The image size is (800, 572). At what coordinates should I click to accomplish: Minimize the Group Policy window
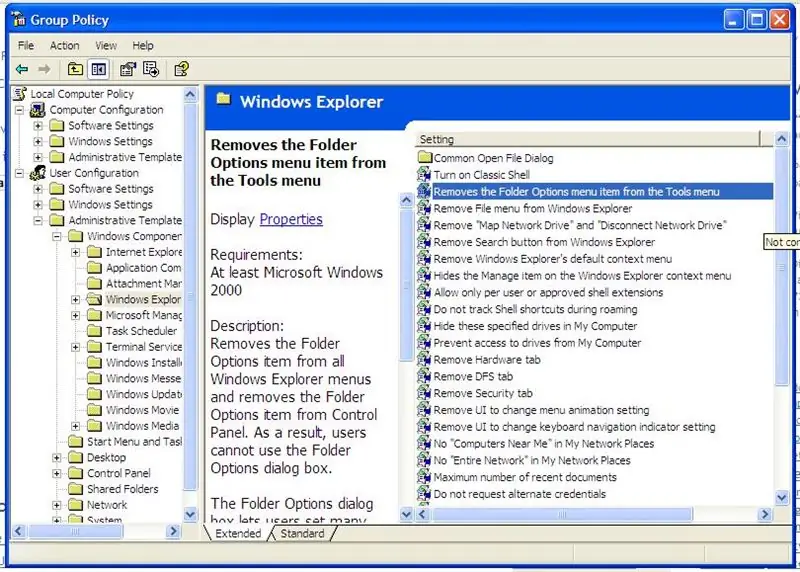[733, 19]
